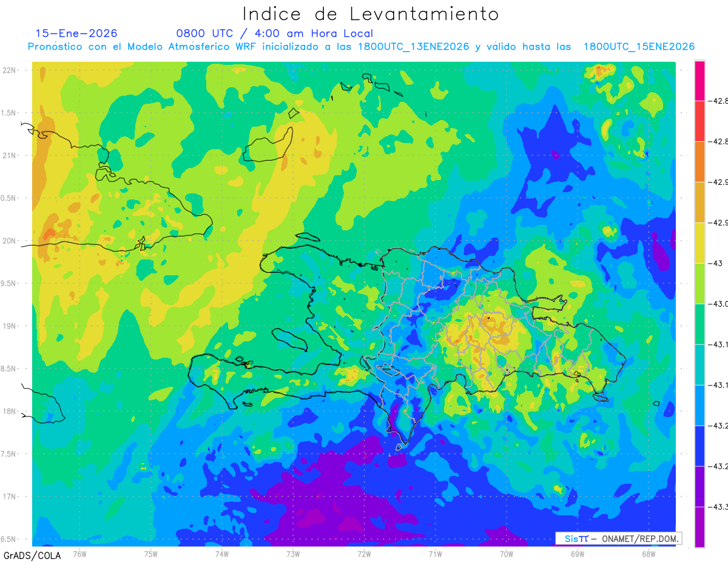Click the bottom purple legend swatch
The height and width of the screenshot is (562, 728).
(x=699, y=527)
